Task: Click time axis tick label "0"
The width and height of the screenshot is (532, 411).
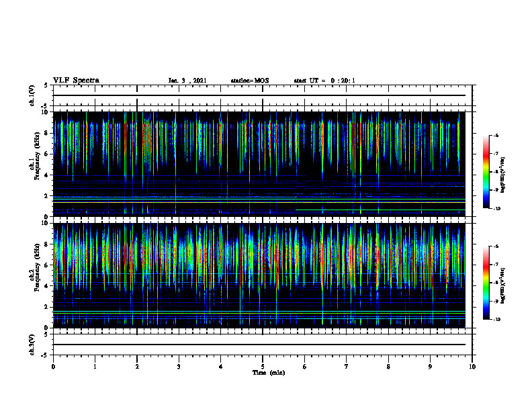Action: pos(53,367)
